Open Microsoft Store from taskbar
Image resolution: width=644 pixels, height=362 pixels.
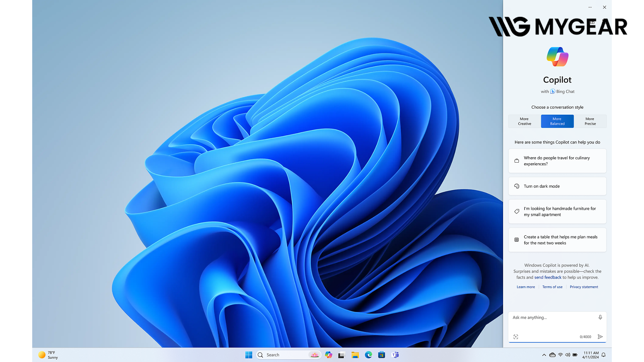coord(381,355)
